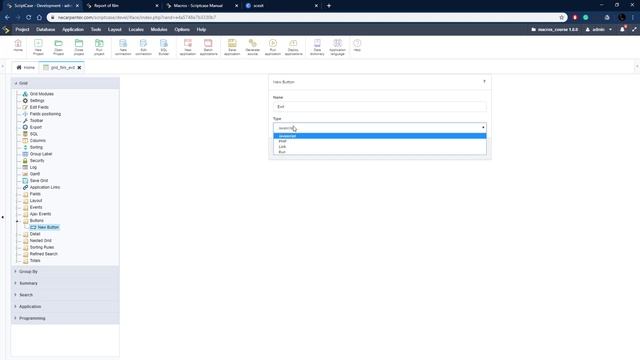The height and width of the screenshot is (360, 640).
Task: Click the Deploy applications toolbar icon
Action: [293, 47]
